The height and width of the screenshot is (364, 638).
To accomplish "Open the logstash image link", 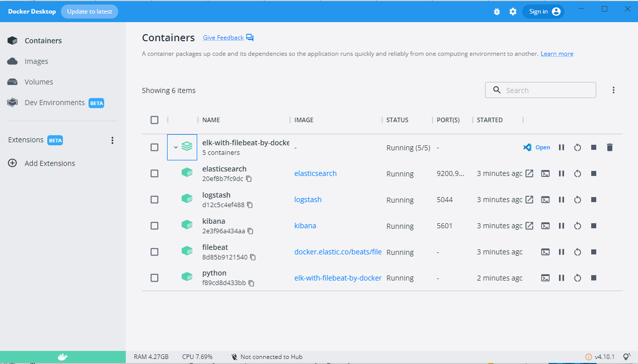I will click(308, 200).
